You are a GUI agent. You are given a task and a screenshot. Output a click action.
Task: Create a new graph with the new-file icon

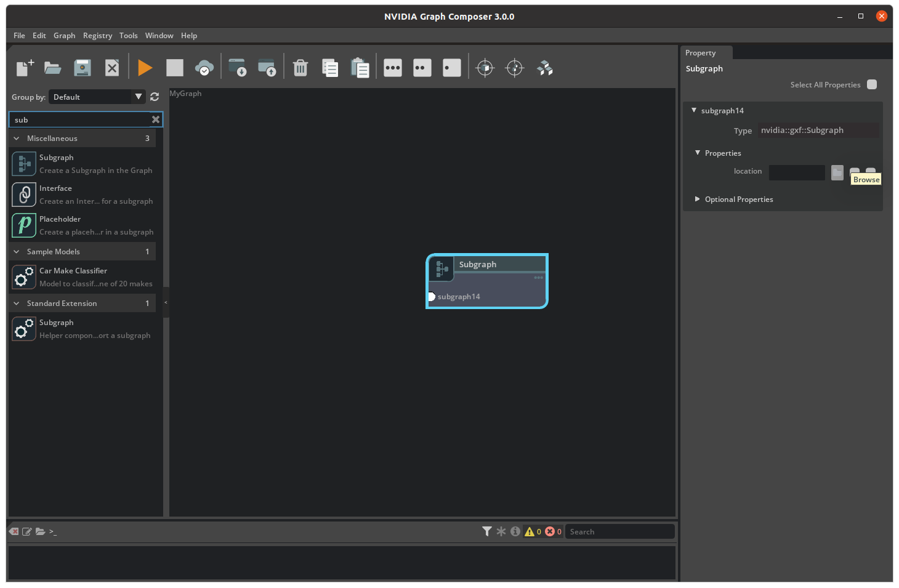coord(25,68)
